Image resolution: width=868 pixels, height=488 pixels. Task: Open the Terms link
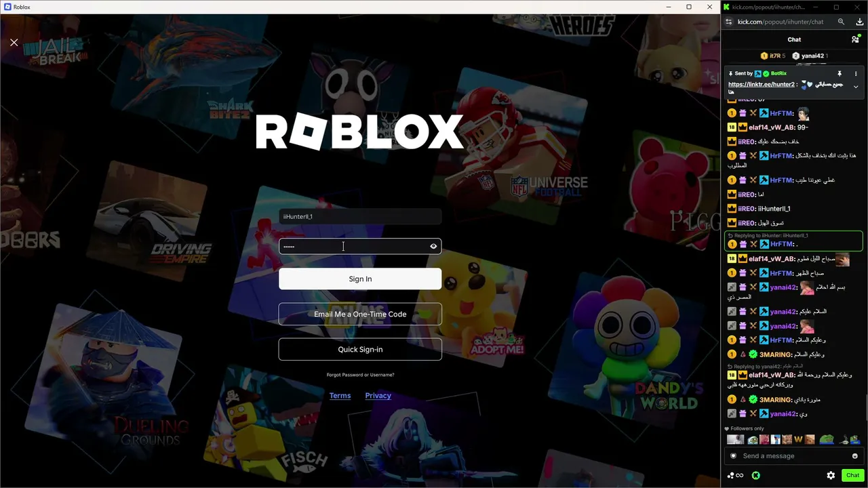pyautogui.click(x=340, y=396)
